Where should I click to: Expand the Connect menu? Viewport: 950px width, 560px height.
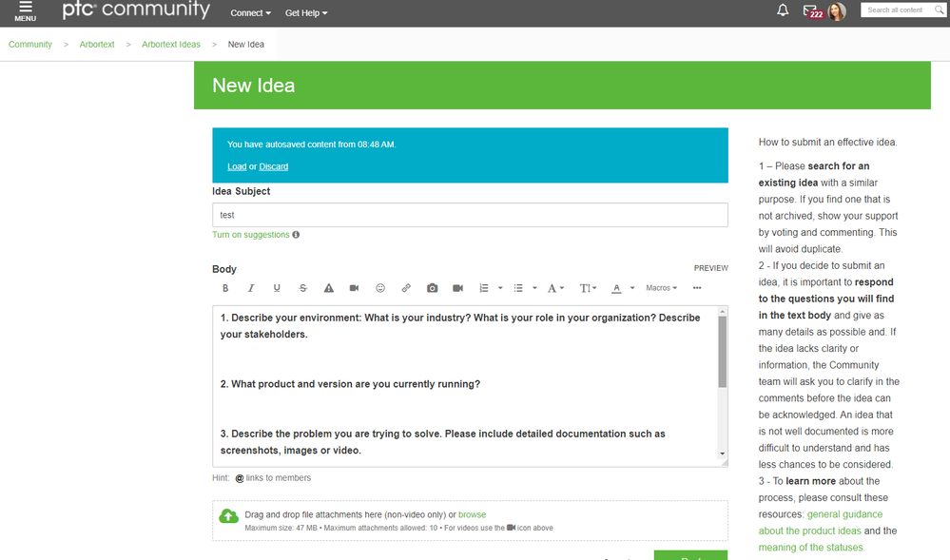250,12
